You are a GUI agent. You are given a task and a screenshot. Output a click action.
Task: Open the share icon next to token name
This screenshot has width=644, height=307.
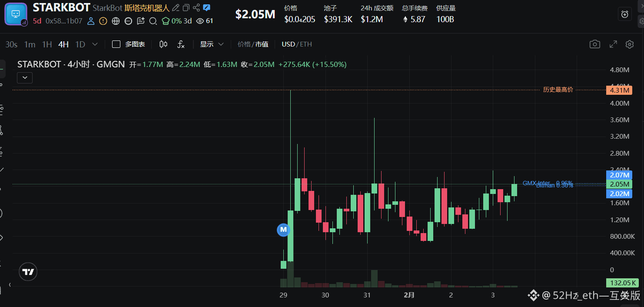pos(196,8)
